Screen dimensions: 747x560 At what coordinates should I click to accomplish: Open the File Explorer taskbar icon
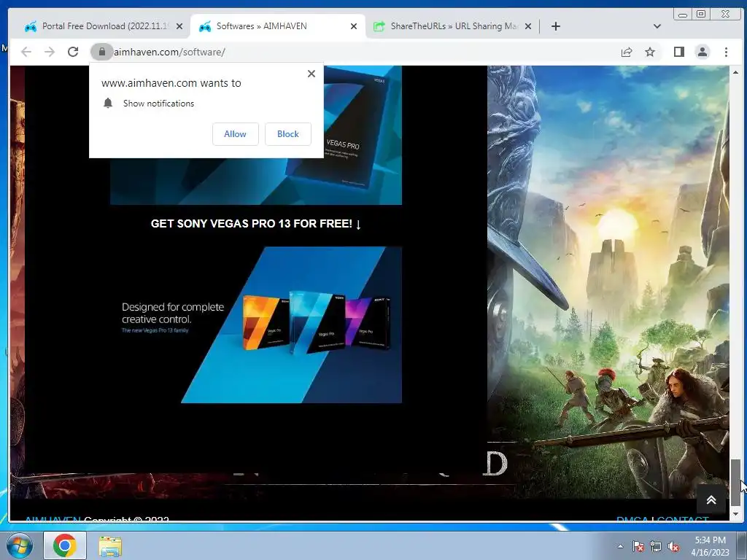(110, 545)
